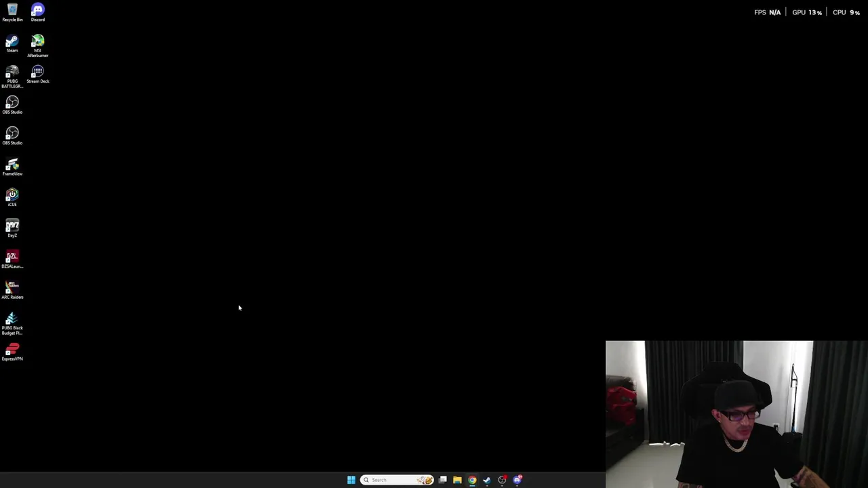This screenshot has height=488, width=868.
Task: Click the taskbar Search box
Action: pyautogui.click(x=397, y=480)
